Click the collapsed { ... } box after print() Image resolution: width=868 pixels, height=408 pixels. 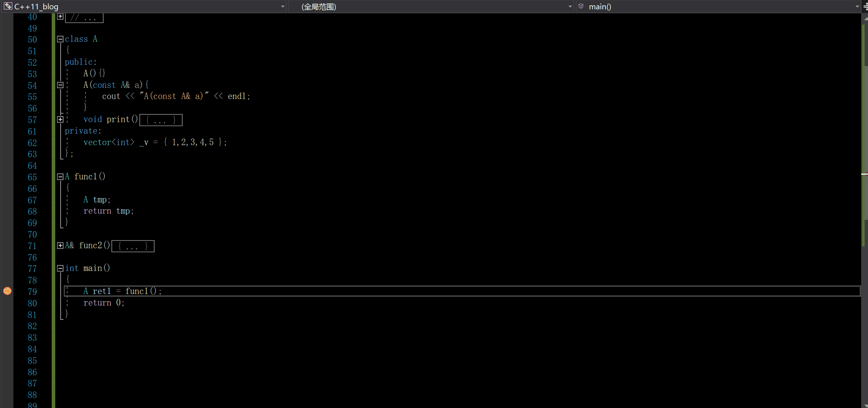tap(161, 120)
